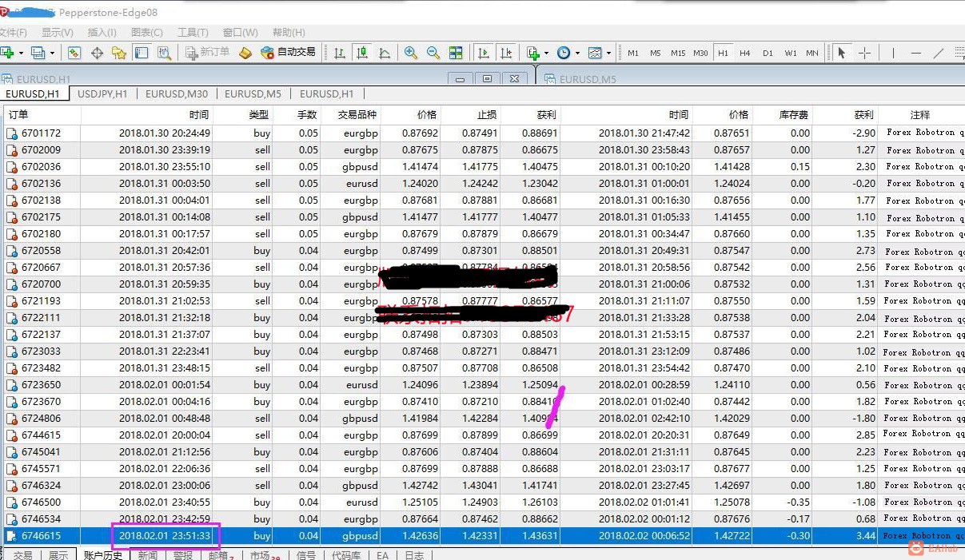Image resolution: width=965 pixels, height=560 pixels.
Task: Toggle chart shift icon
Action: [x=506, y=53]
